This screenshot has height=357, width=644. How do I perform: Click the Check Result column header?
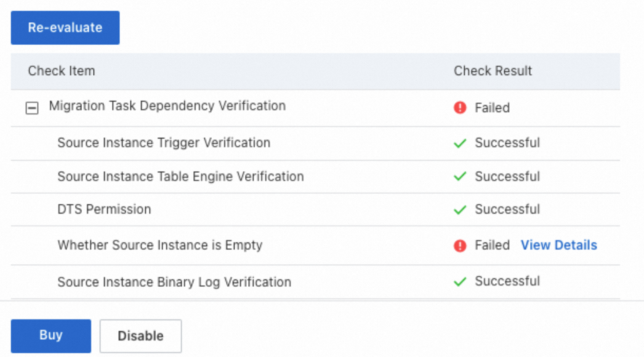pyautogui.click(x=493, y=71)
